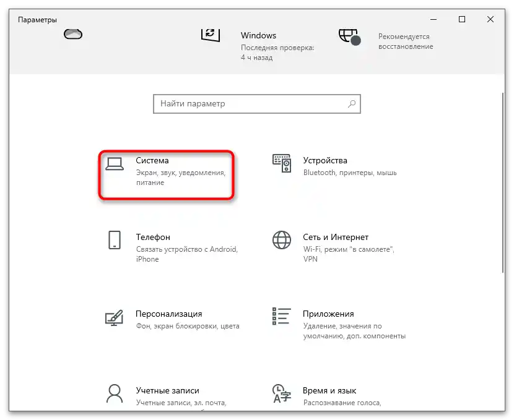Open the Время и язык category
Image resolution: width=514 pixels, height=420 pixels.
(327, 396)
